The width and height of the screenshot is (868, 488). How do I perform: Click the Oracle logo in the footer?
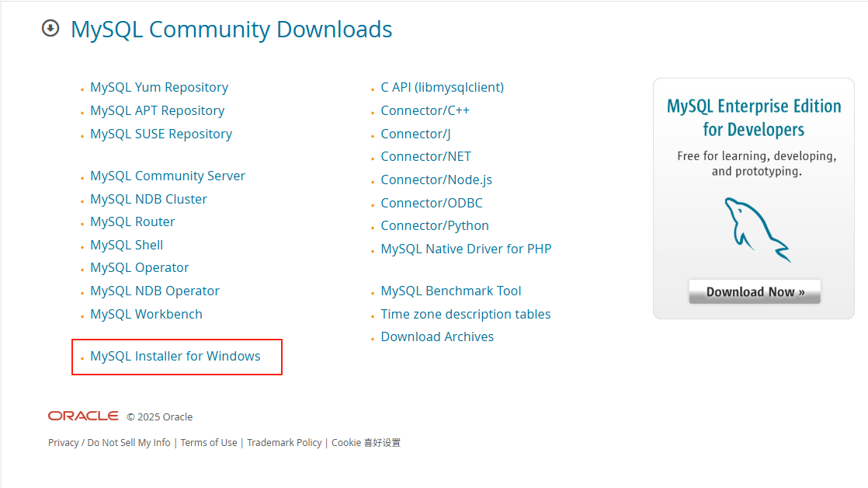(x=83, y=416)
